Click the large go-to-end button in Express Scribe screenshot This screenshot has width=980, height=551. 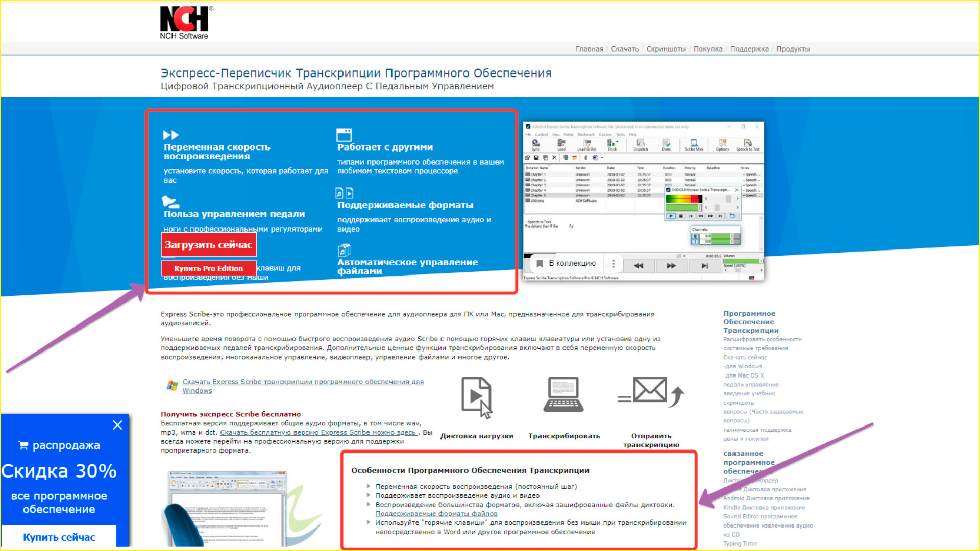tap(704, 266)
